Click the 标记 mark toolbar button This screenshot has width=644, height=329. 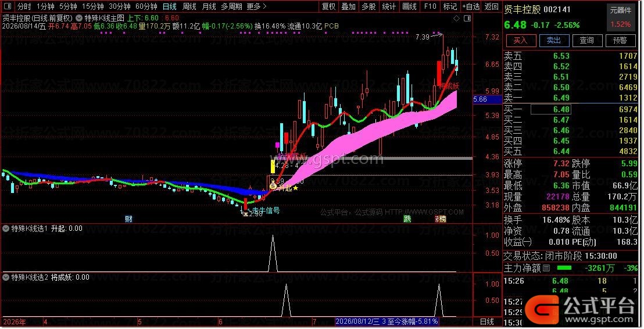[450, 6]
